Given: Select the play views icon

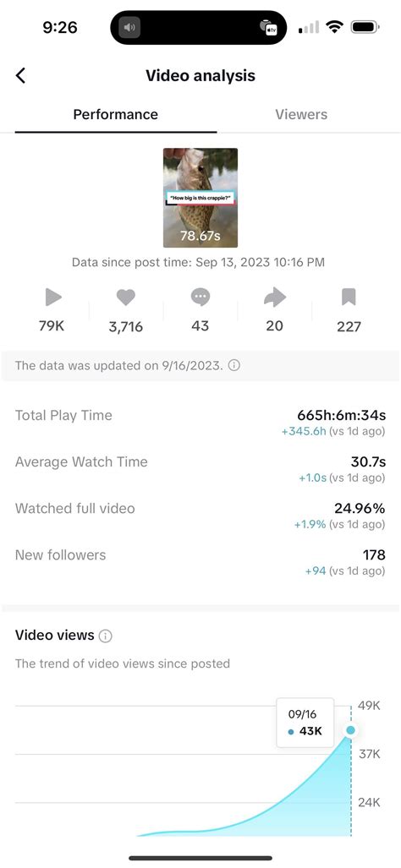Looking at the screenshot, I should [52, 298].
